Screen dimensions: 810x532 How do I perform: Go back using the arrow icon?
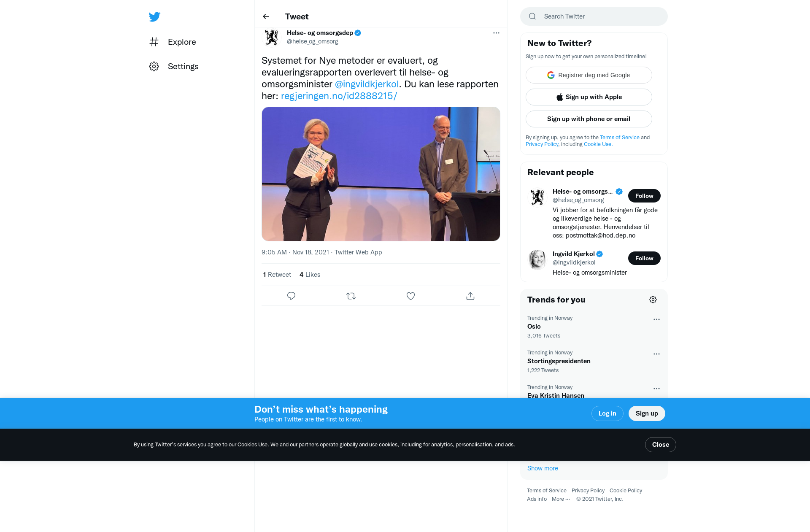(266, 16)
